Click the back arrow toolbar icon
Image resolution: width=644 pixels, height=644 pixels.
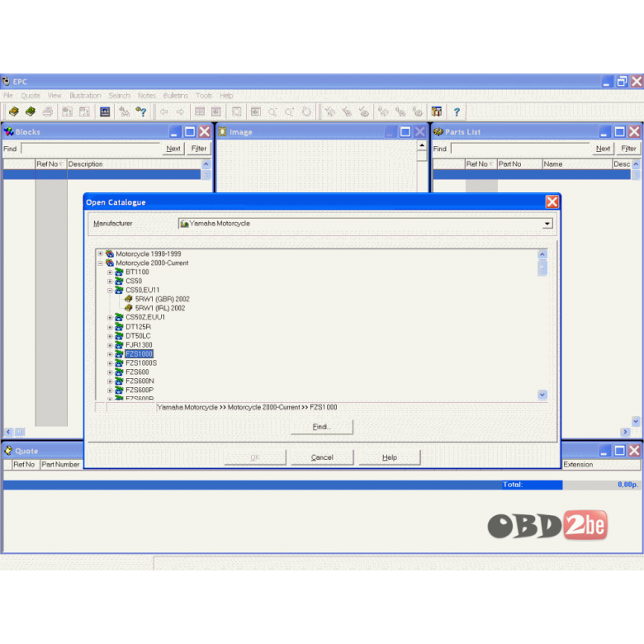163,111
